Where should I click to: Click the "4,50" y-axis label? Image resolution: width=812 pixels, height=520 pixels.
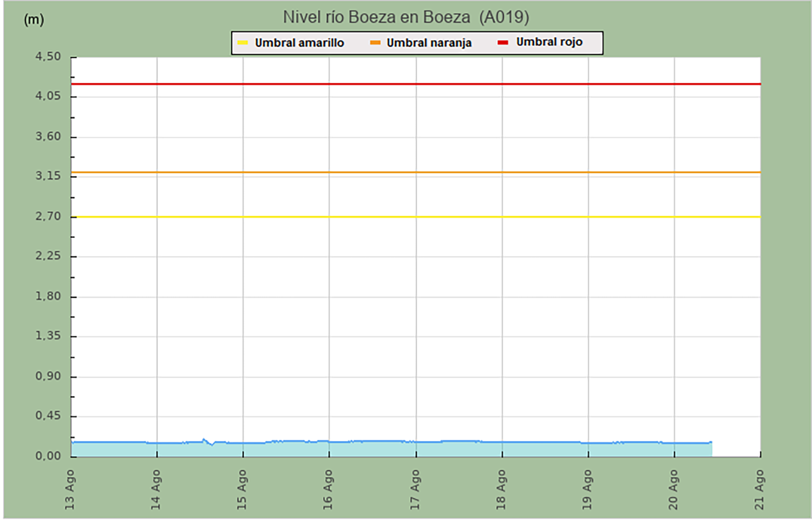pos(48,57)
